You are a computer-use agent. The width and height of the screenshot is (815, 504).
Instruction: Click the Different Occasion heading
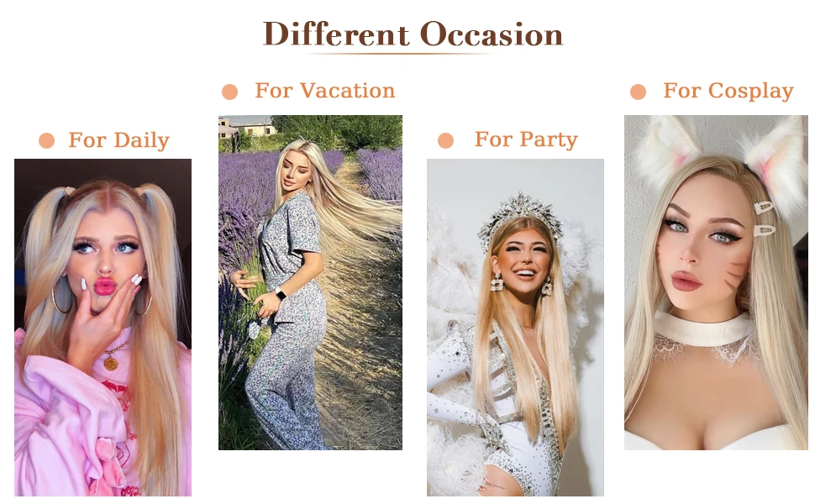coord(413,34)
